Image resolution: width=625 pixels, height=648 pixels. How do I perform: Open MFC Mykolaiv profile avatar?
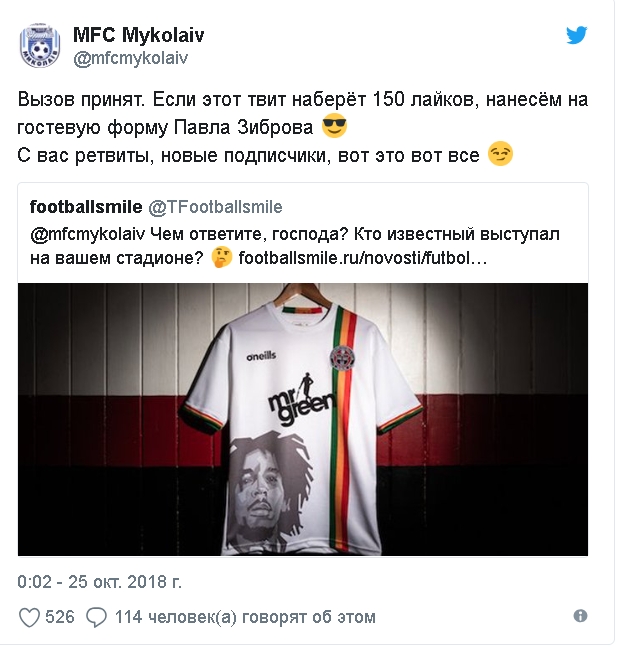(x=40, y=45)
